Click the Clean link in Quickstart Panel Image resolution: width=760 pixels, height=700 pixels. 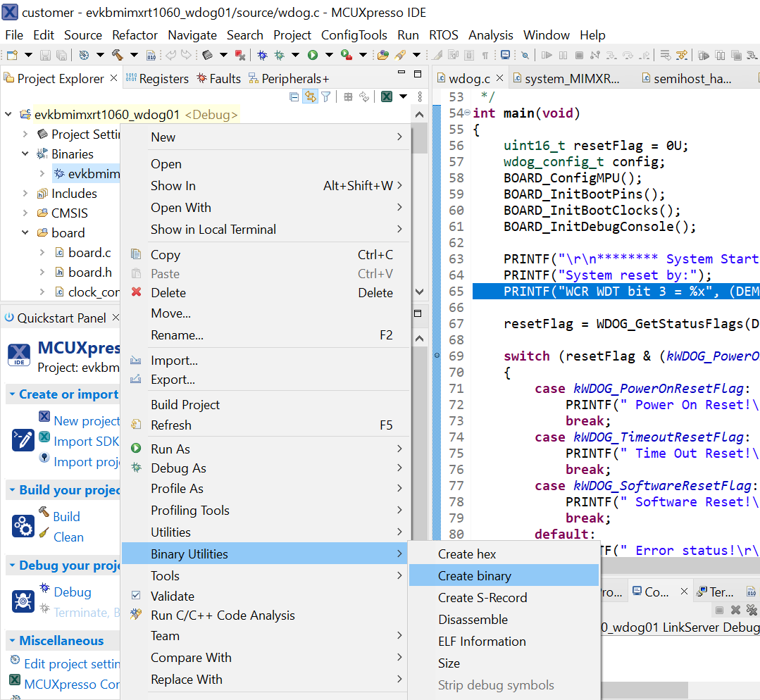pos(68,537)
